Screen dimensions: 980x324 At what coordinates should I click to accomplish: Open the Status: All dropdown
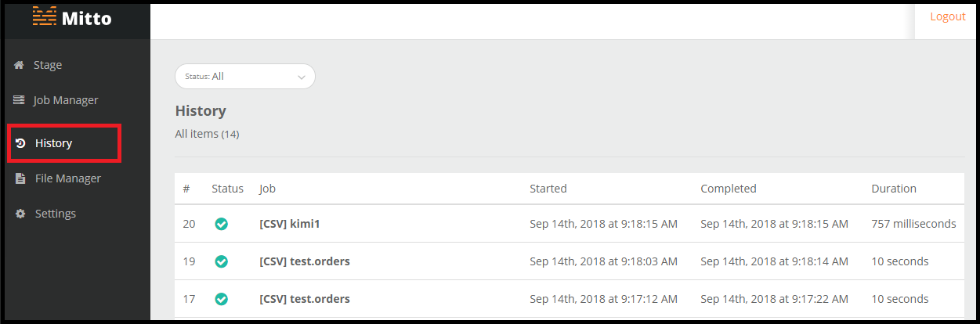(x=245, y=77)
